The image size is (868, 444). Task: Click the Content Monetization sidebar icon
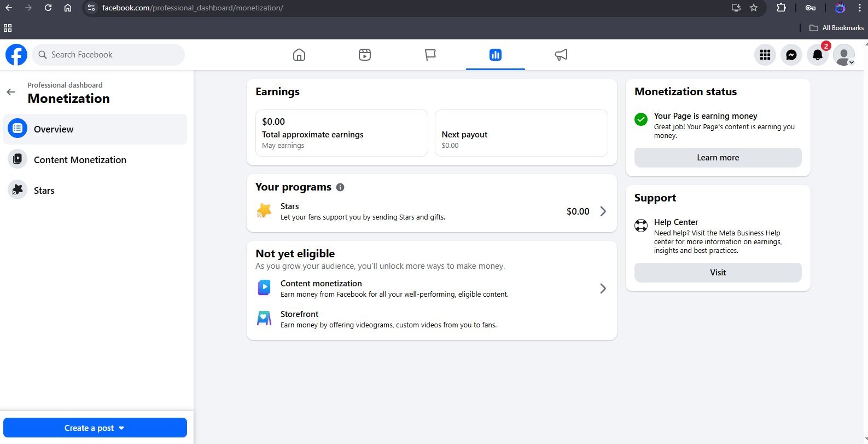(18, 159)
